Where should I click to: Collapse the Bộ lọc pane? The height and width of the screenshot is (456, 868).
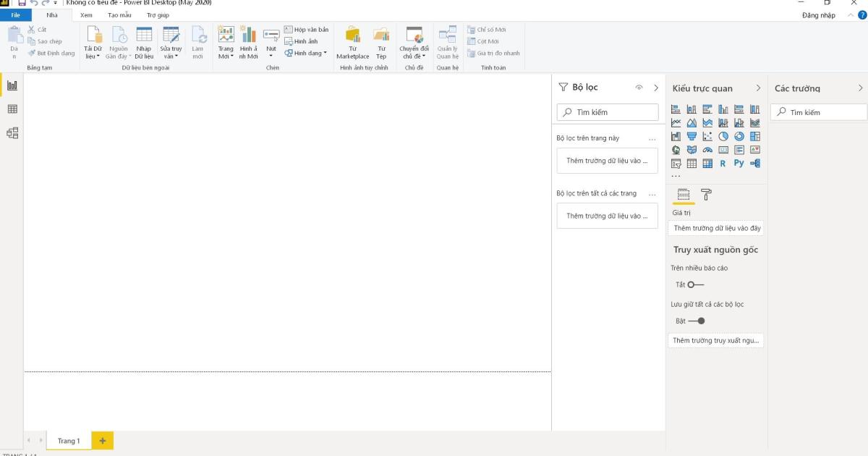tap(656, 88)
